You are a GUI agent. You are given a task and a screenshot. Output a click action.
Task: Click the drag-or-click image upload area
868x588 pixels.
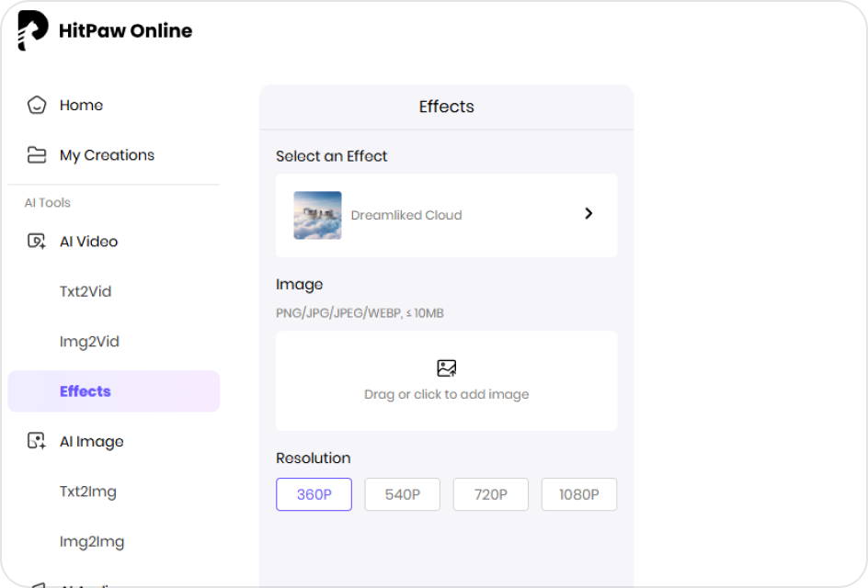(446, 380)
